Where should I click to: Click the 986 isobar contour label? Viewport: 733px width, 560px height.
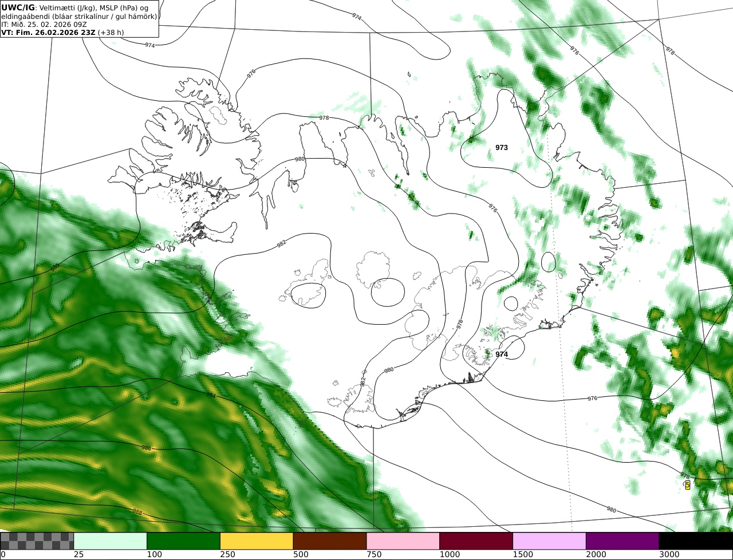[x=146, y=448]
